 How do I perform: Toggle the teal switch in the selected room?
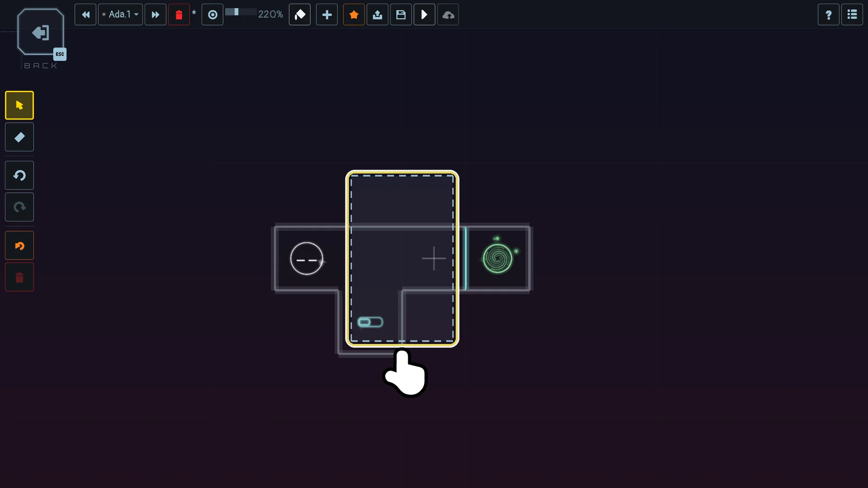(370, 322)
